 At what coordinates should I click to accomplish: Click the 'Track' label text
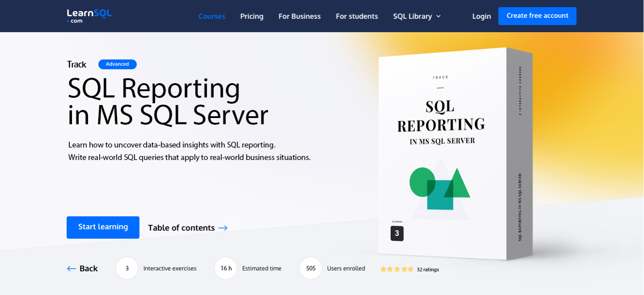76,64
